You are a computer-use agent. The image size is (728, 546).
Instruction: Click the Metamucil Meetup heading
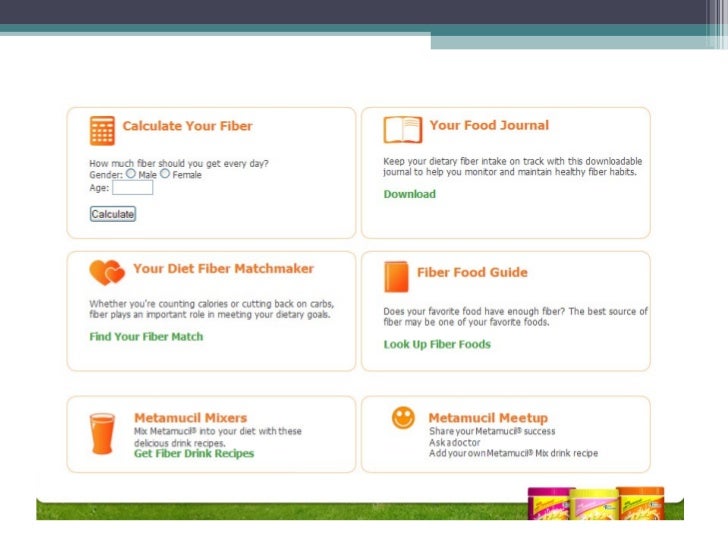[488, 418]
